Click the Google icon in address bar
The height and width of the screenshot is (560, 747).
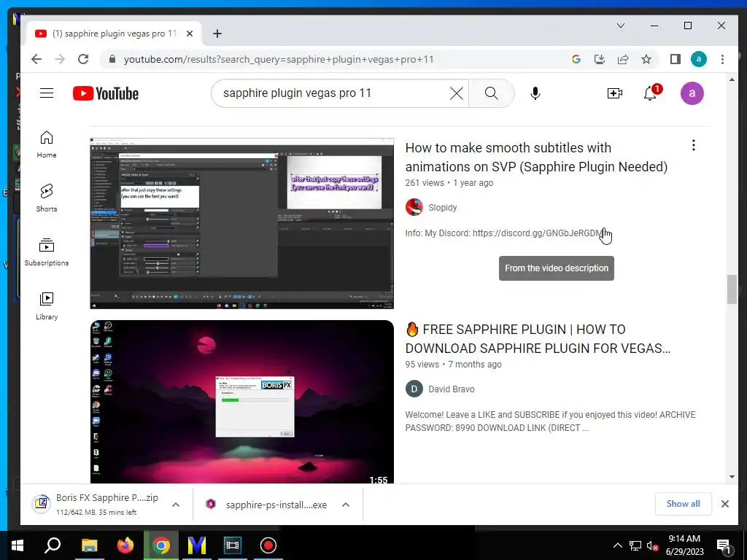pos(576,59)
